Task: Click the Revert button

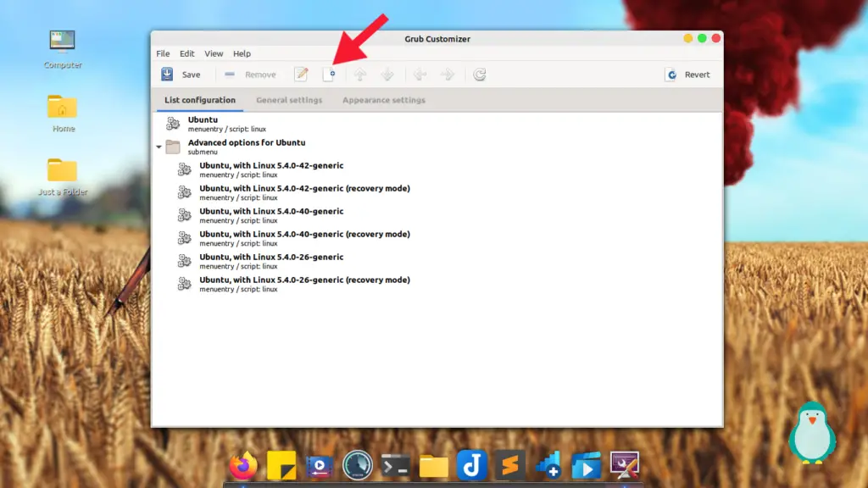Action: coord(687,75)
